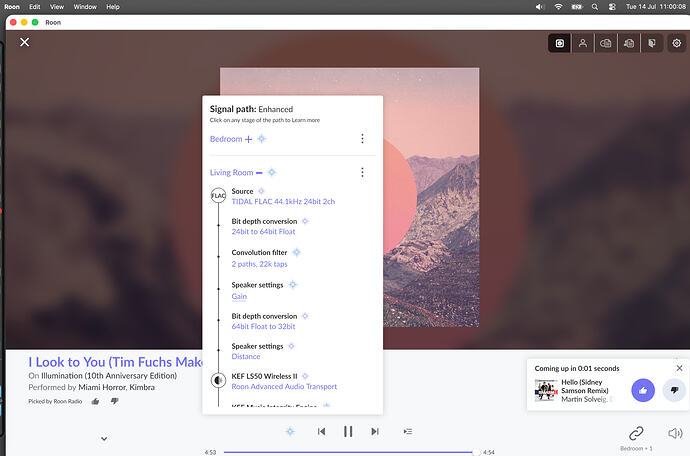This screenshot has width=690, height=456.
Task: Collapse Now Playing with the down chevron
Action: [x=104, y=439]
